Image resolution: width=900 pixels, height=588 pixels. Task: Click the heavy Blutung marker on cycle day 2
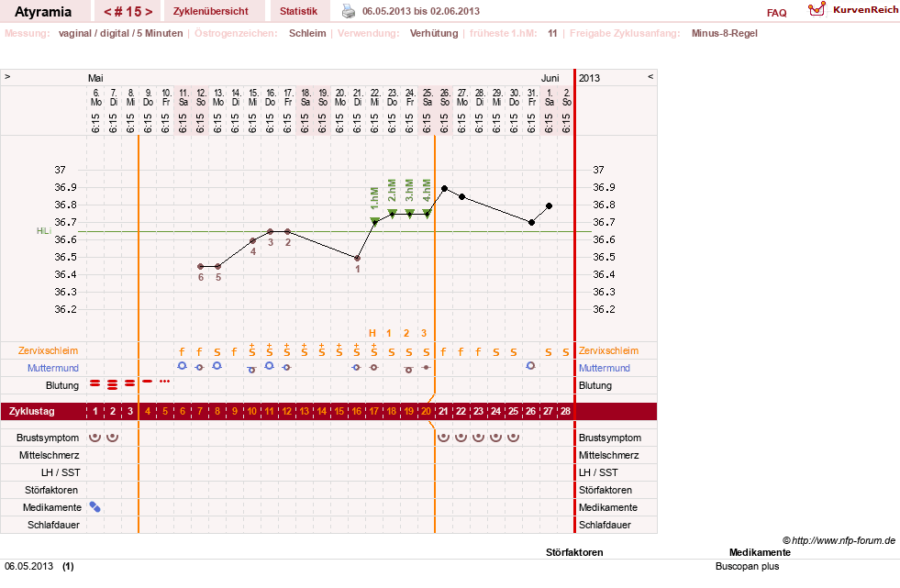(x=113, y=384)
